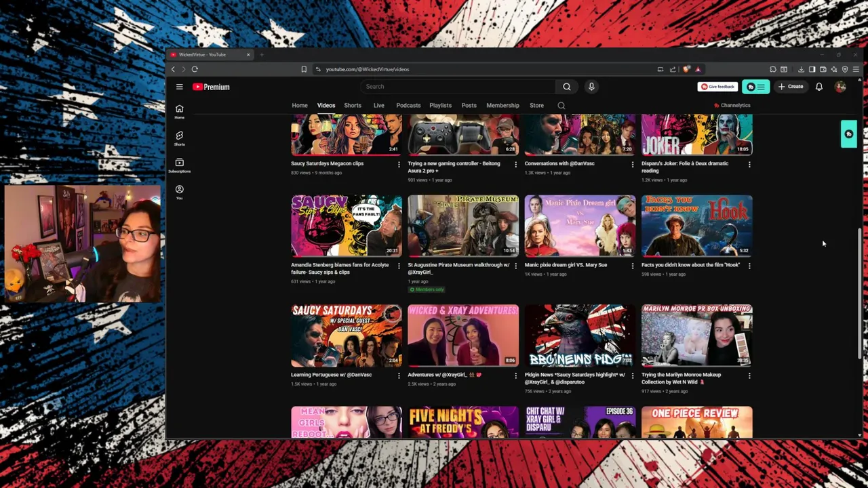This screenshot has width=868, height=488.
Task: Open options for Manic pixie dream girl video
Action: 633,266
